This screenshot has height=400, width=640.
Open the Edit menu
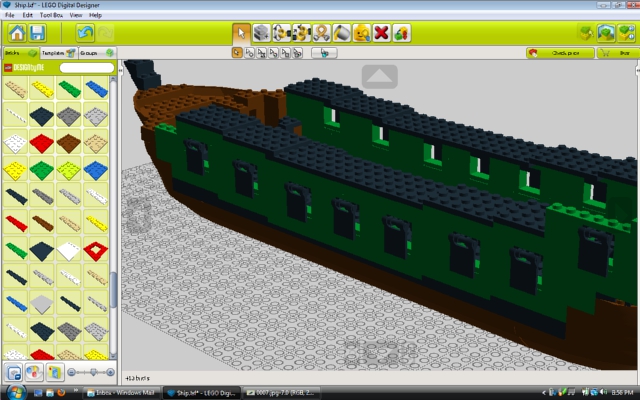click(27, 15)
